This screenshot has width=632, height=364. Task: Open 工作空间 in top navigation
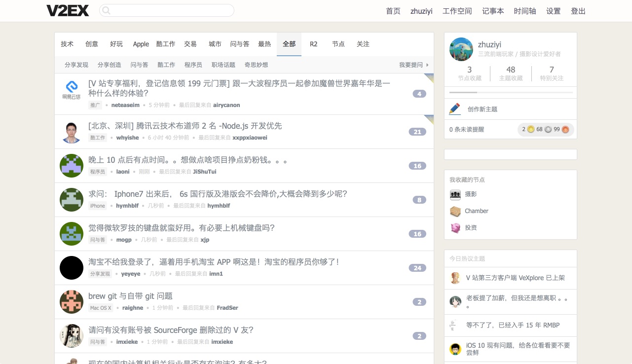pyautogui.click(x=457, y=11)
